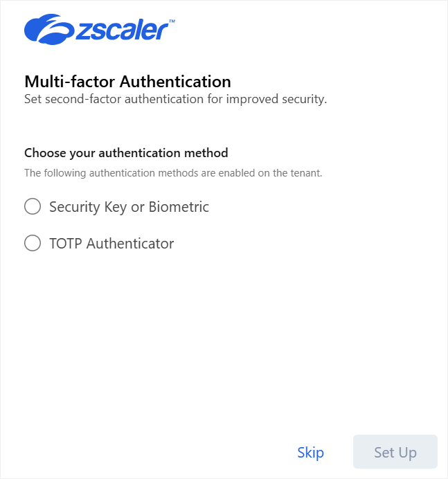Click the Zscaler cloud logo icon
The height and width of the screenshot is (479, 448).
(x=48, y=30)
